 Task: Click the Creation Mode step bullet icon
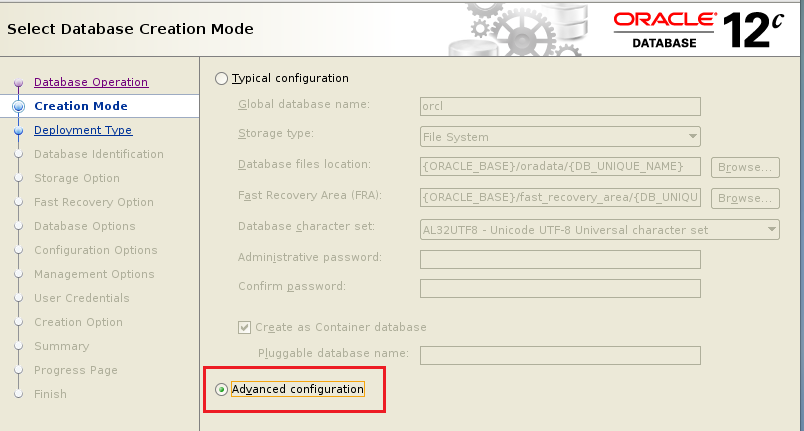tap(18, 106)
